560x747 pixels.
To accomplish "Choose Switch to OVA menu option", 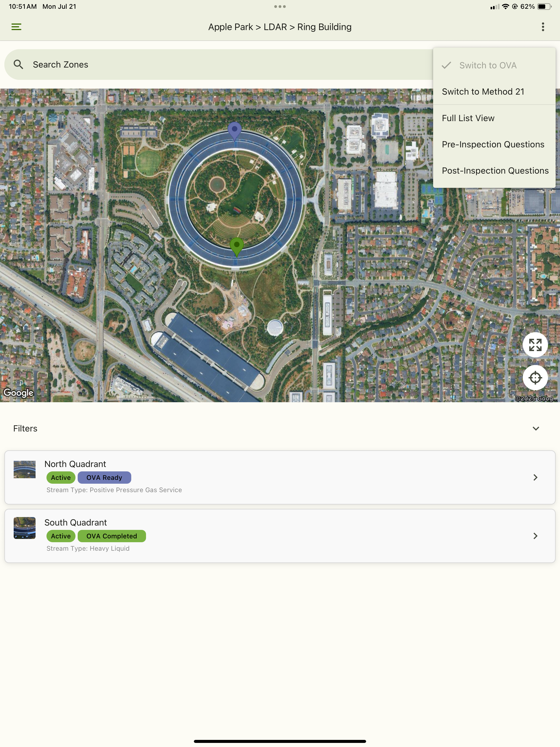I will point(494,65).
